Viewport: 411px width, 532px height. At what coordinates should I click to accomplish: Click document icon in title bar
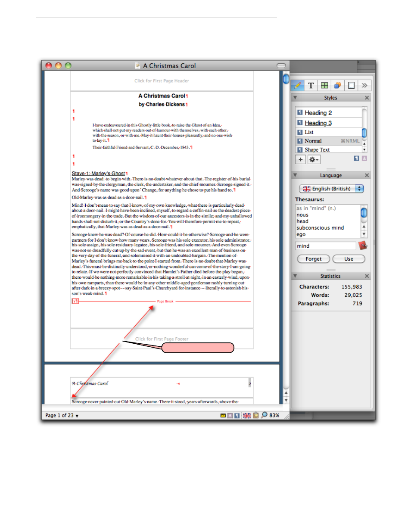pyautogui.click(x=138, y=65)
